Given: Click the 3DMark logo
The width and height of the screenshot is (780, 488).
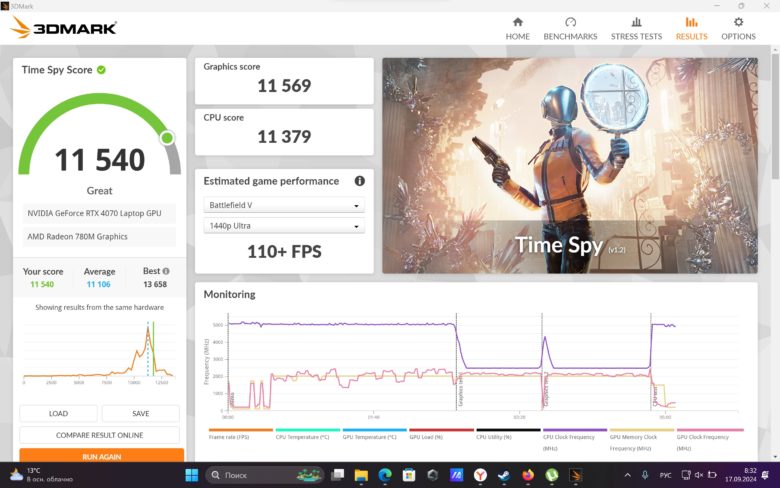Looking at the screenshot, I should [63, 27].
